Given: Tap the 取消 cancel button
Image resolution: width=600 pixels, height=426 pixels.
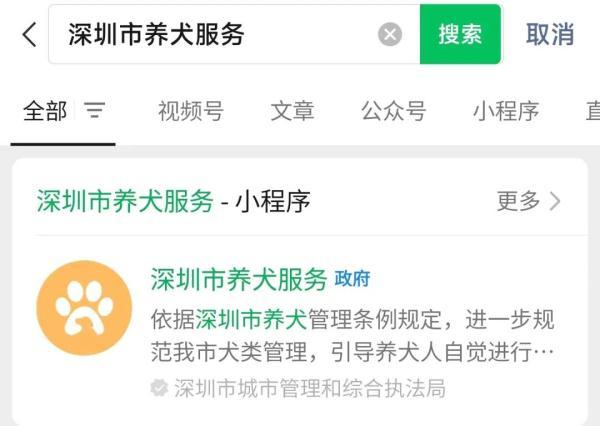Looking at the screenshot, I should click(x=550, y=34).
